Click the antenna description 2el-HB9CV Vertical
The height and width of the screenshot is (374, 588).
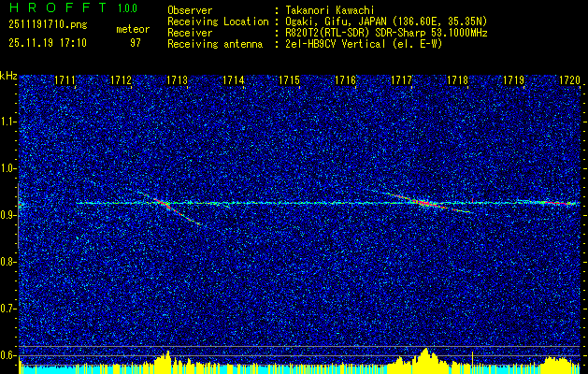pyautogui.click(x=363, y=44)
